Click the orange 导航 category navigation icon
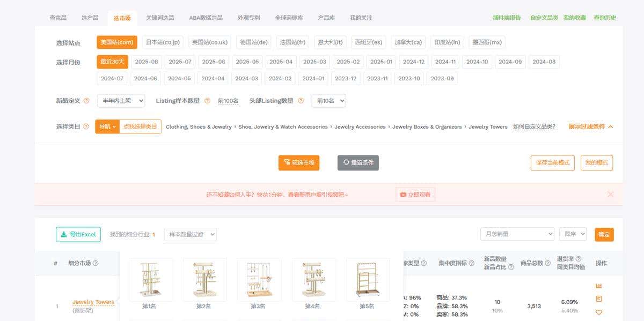 106,126
